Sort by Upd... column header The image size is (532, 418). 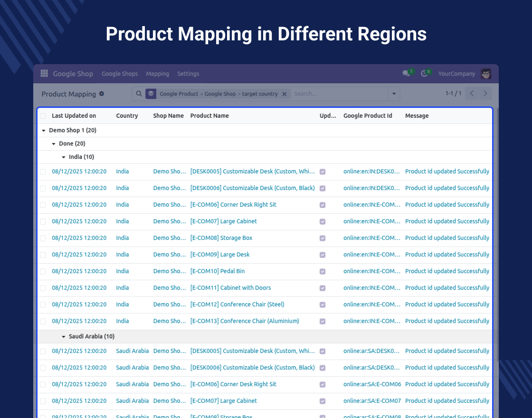[x=328, y=116]
